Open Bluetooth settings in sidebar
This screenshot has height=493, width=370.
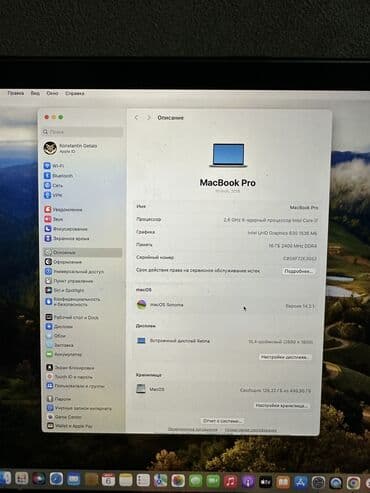pyautogui.click(x=59, y=175)
